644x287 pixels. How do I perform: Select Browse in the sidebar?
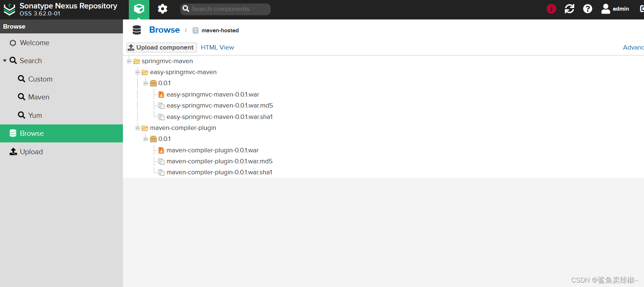click(x=61, y=133)
